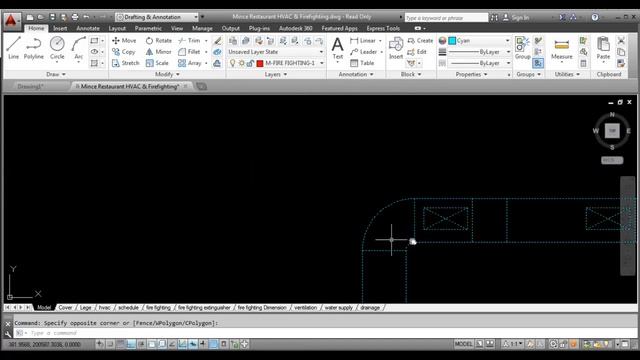Expand the Draw panel
Screen dimensions: 640x360
[56, 74]
